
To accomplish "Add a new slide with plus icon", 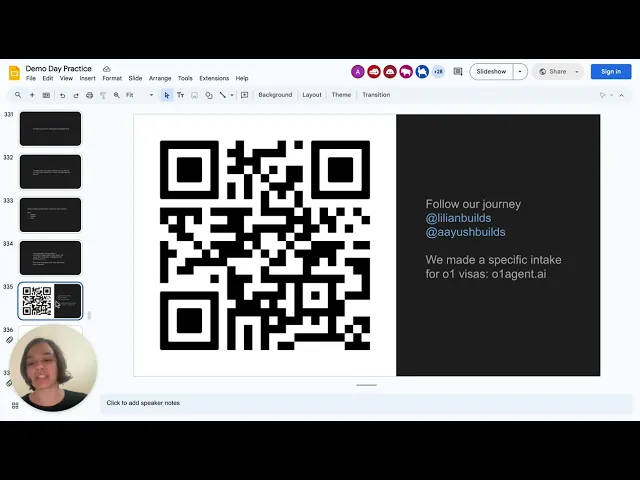I will tap(32, 95).
